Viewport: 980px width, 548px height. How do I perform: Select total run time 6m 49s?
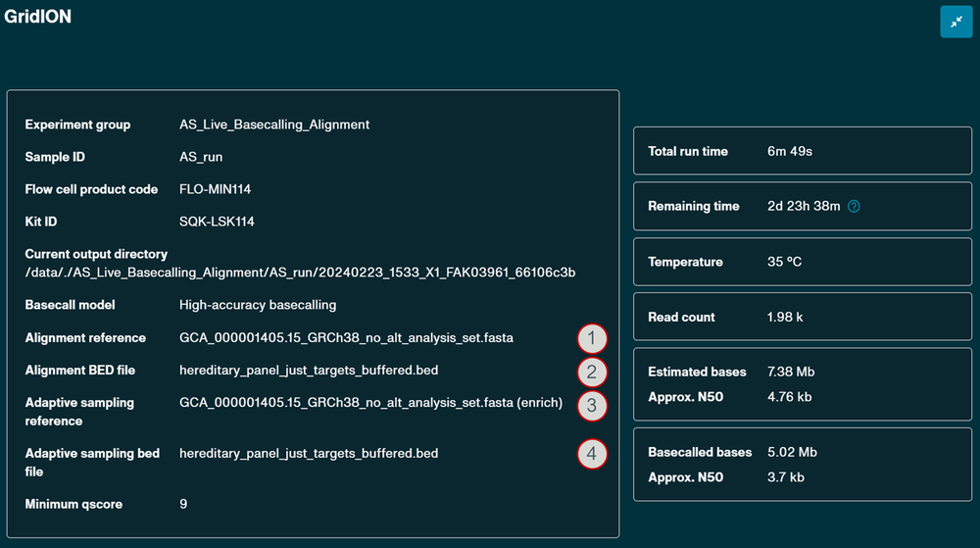click(790, 151)
